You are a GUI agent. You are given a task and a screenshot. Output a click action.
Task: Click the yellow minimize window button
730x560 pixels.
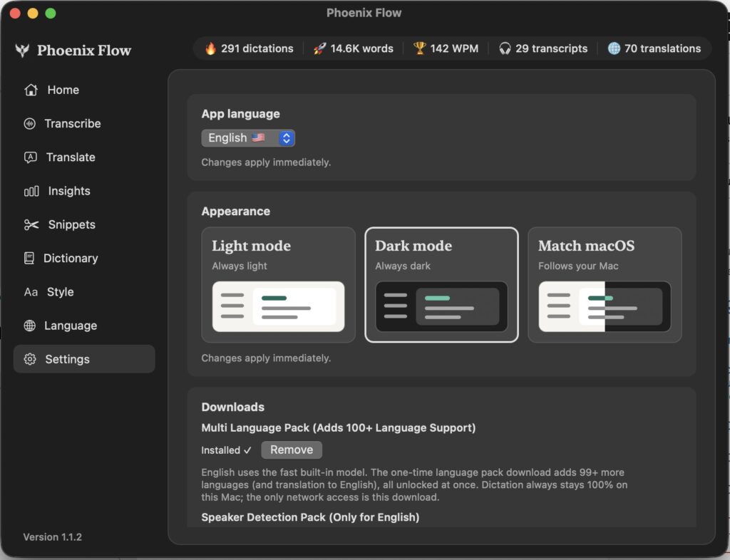(33, 13)
